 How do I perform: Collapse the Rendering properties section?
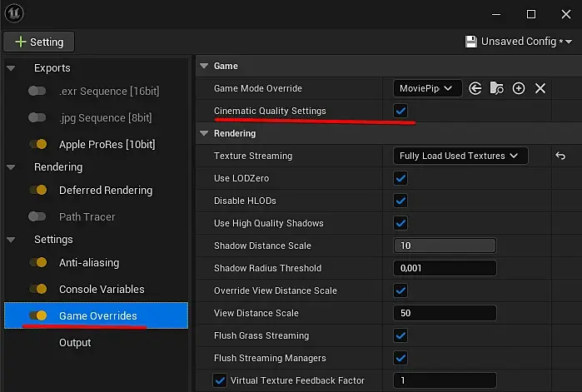click(204, 133)
